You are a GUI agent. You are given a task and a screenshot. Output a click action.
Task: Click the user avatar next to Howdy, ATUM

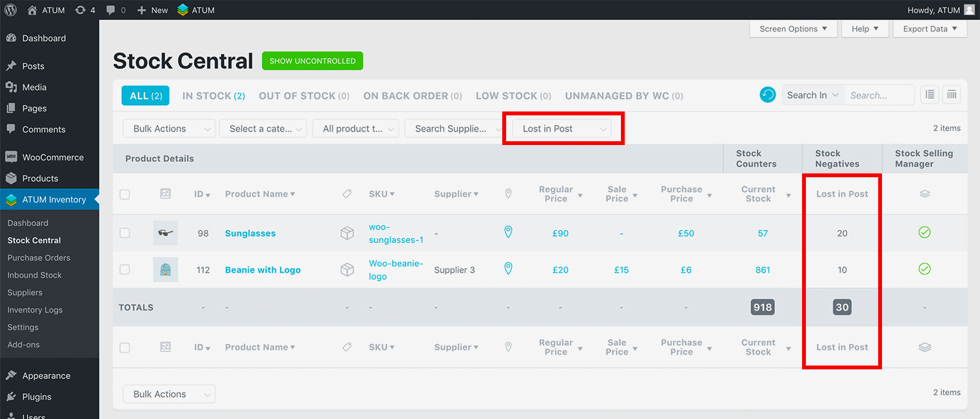969,10
